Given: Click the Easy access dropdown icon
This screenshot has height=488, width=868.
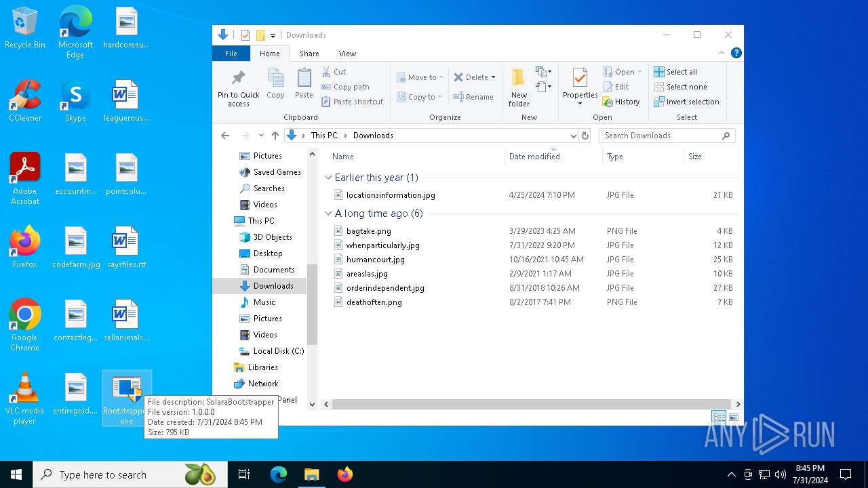Looking at the screenshot, I should coord(542,87).
